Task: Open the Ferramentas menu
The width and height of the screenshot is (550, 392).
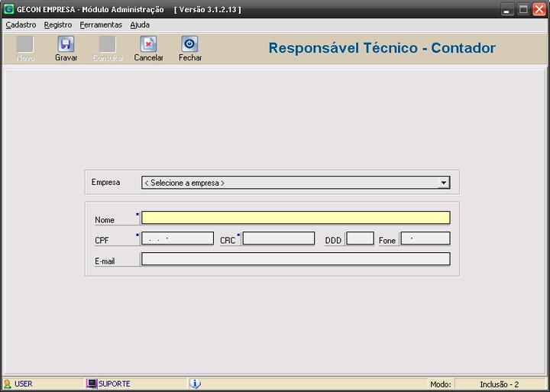Action: [101, 24]
